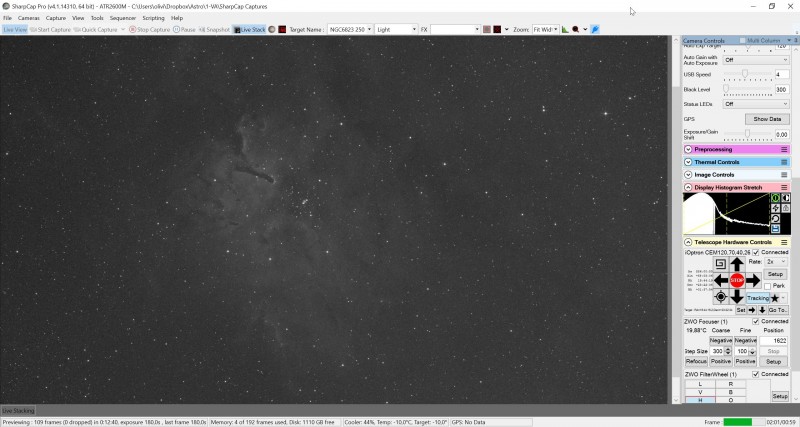The image size is (800, 427).
Task: Toggle the green histogram toolbar icon
Action: (565, 30)
